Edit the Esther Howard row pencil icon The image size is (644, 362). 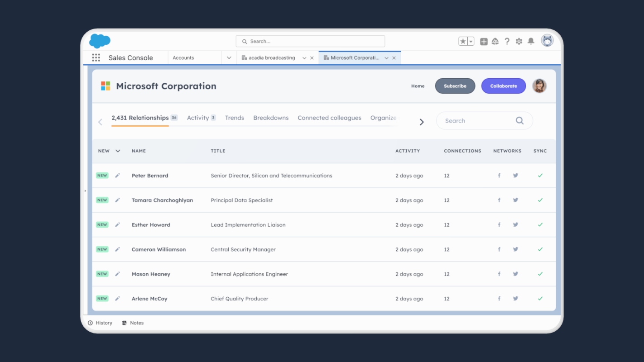[x=117, y=225]
